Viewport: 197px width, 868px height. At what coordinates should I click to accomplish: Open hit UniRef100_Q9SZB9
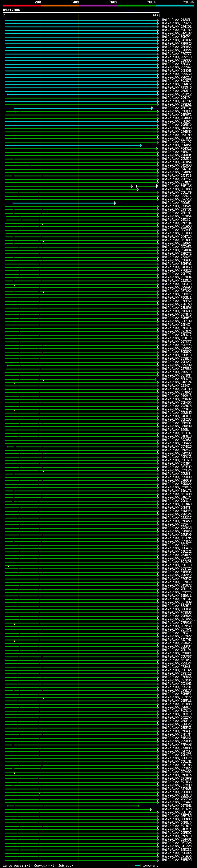176,365
